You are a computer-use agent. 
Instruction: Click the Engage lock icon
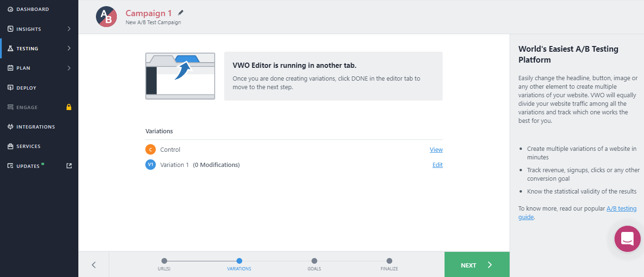[69, 107]
